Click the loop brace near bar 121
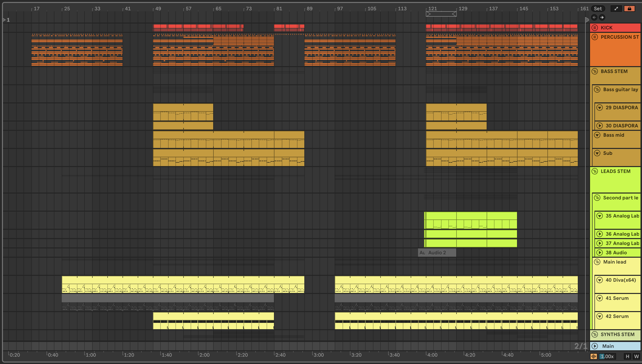642x364 pixels. pos(441,14)
